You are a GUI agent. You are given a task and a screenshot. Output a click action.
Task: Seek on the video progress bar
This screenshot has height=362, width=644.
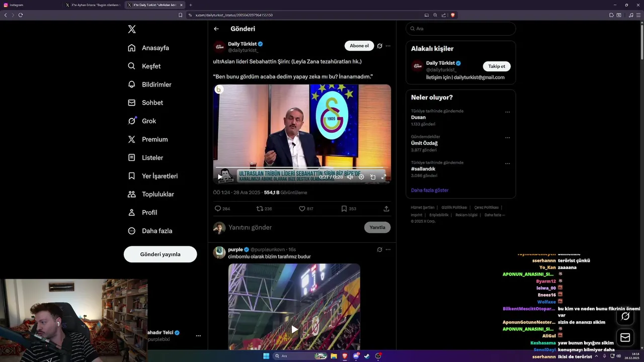click(302, 168)
